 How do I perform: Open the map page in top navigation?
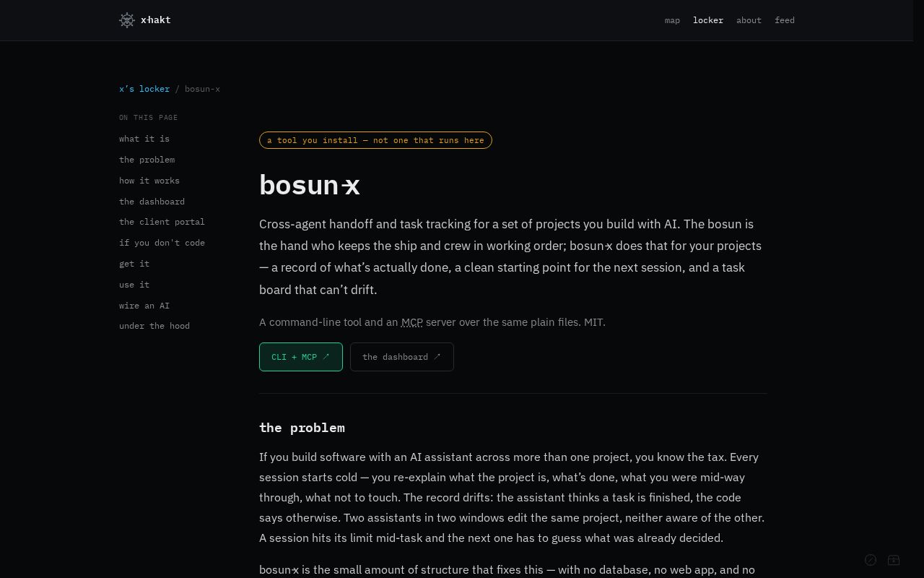672,20
